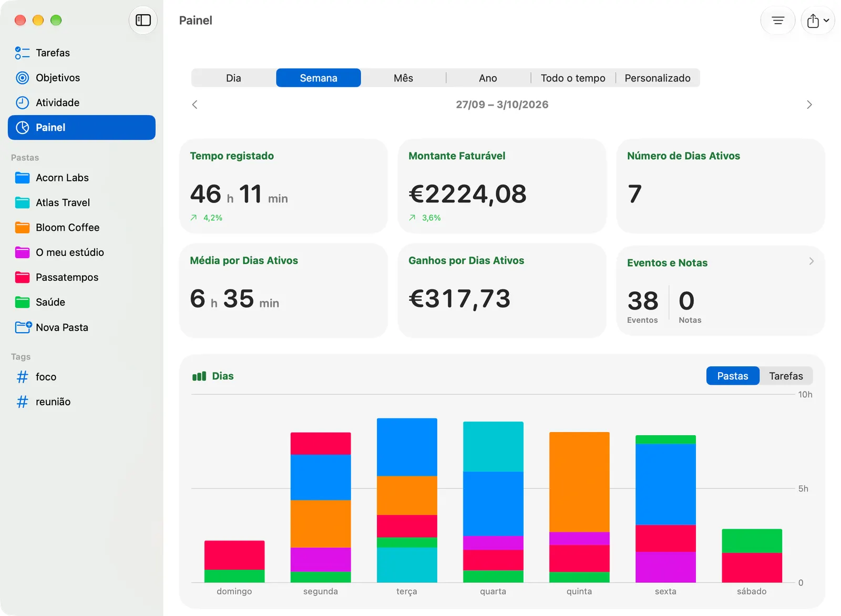This screenshot has width=841, height=616.
Task: Expand Eventos e Notas chevron
Action: [812, 261]
